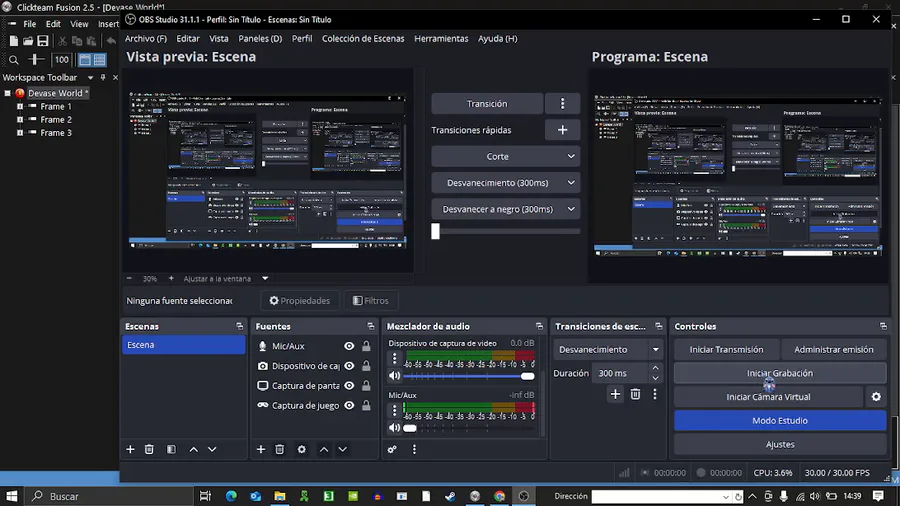The height and width of the screenshot is (506, 900).
Task: Lock the Mic/Aux source
Action: (x=366, y=346)
